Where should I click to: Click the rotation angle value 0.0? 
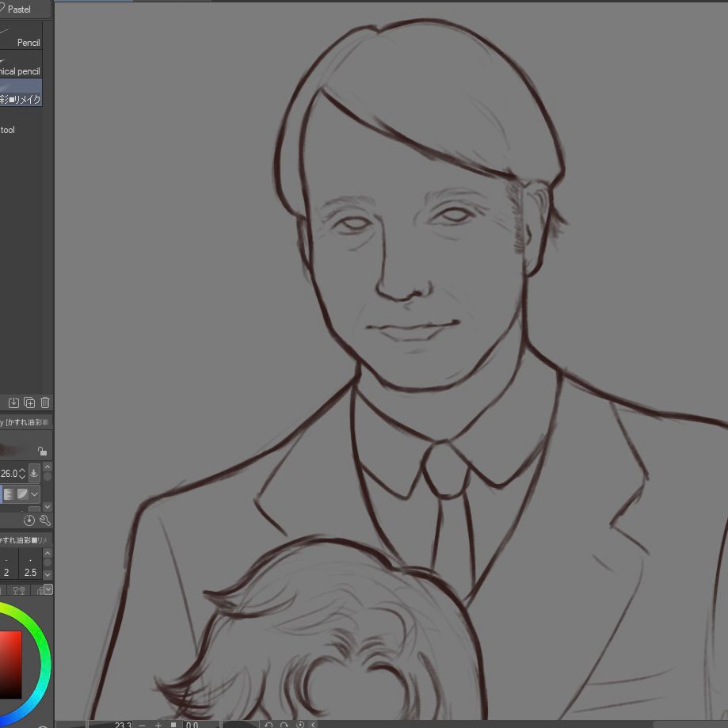click(192, 725)
